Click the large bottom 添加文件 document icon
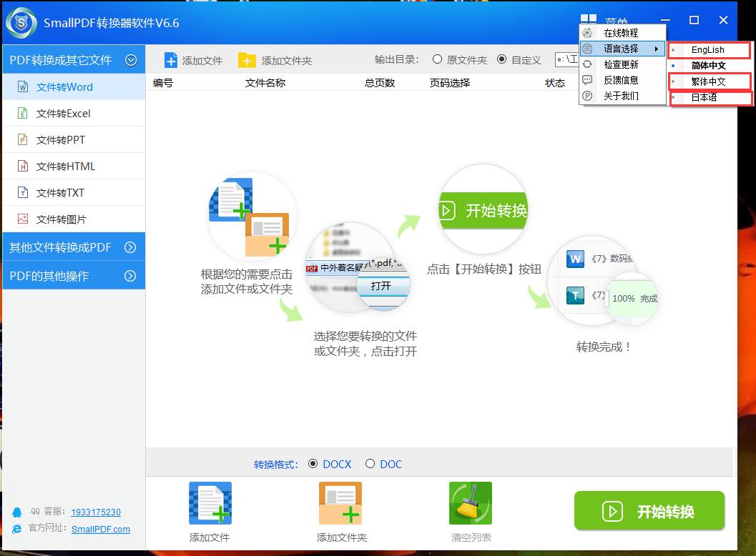Image resolution: width=756 pixels, height=556 pixels. 210,503
